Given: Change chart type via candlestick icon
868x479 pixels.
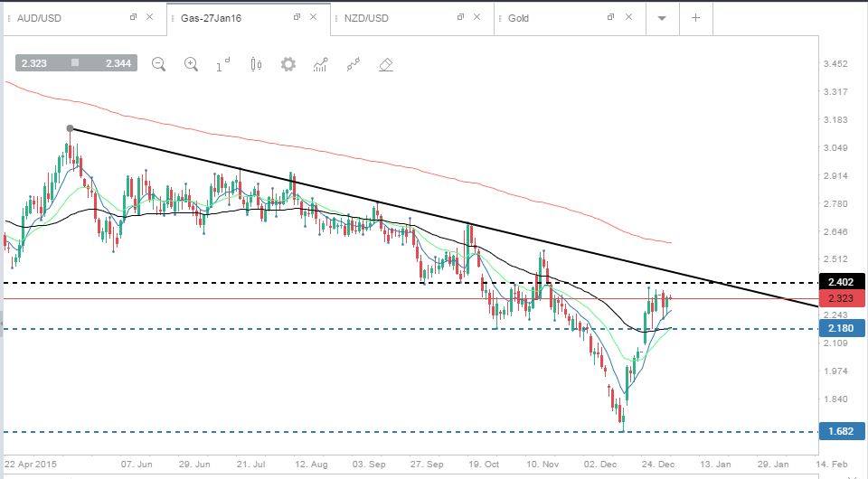Looking at the screenshot, I should coord(256,64).
